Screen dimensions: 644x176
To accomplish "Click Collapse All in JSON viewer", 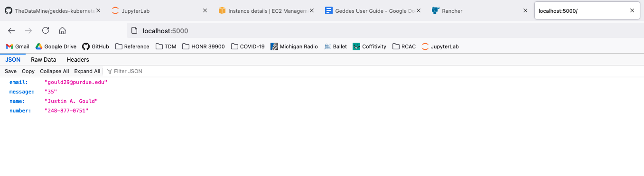I will coord(54,71).
